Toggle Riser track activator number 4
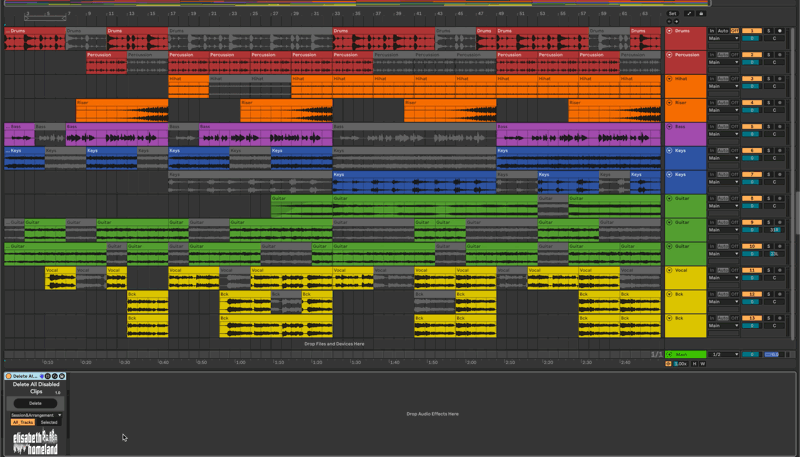This screenshot has width=800, height=457. coord(752,103)
